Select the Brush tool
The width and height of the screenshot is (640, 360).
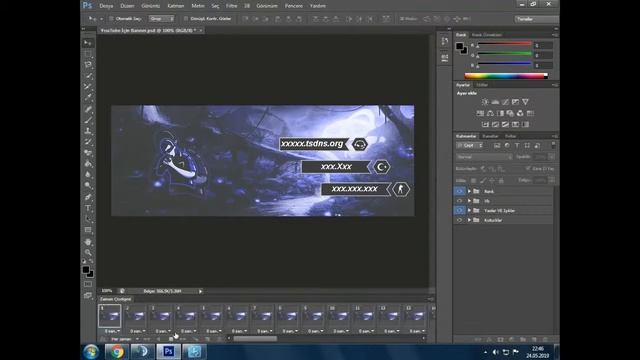(88, 120)
